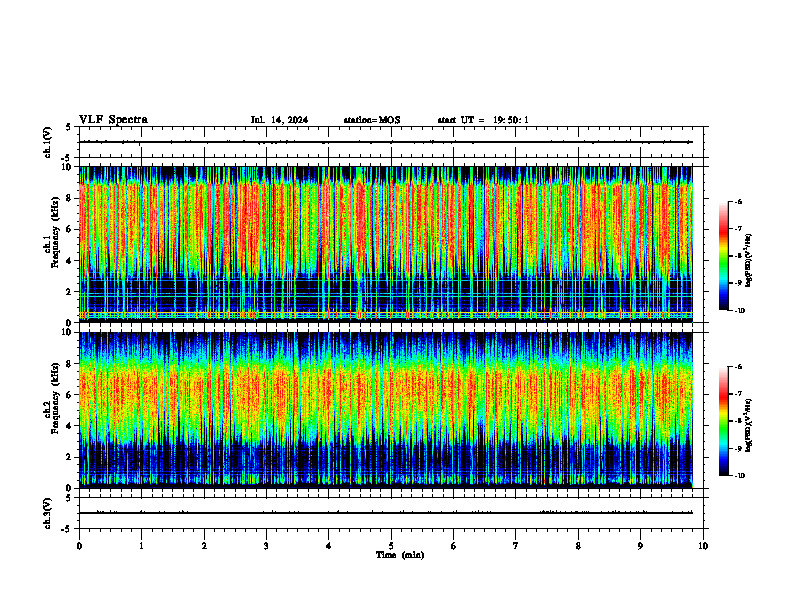Click the "-6" label on ch.1 color scale
Viewport: 792px width, 612px height.
coord(738,201)
